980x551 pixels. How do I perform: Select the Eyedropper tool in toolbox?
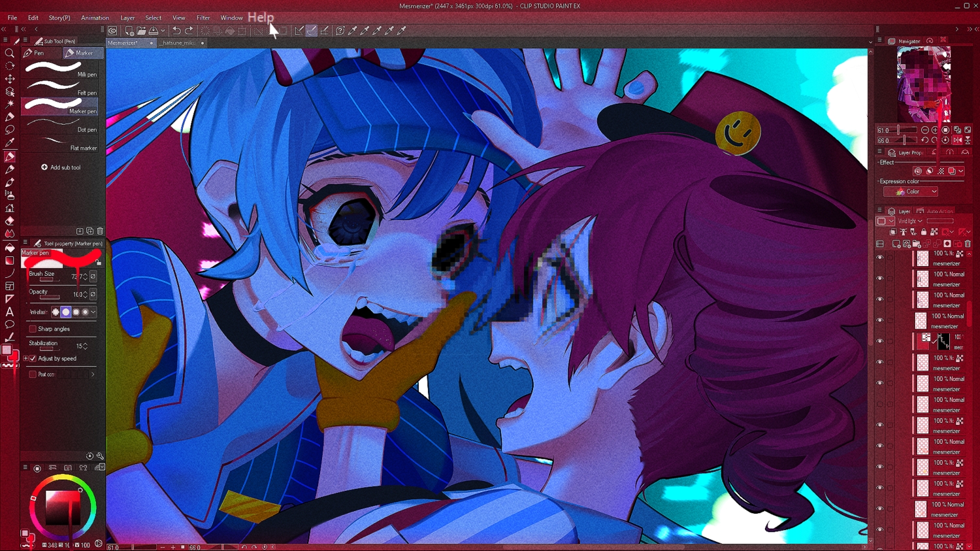(x=10, y=143)
